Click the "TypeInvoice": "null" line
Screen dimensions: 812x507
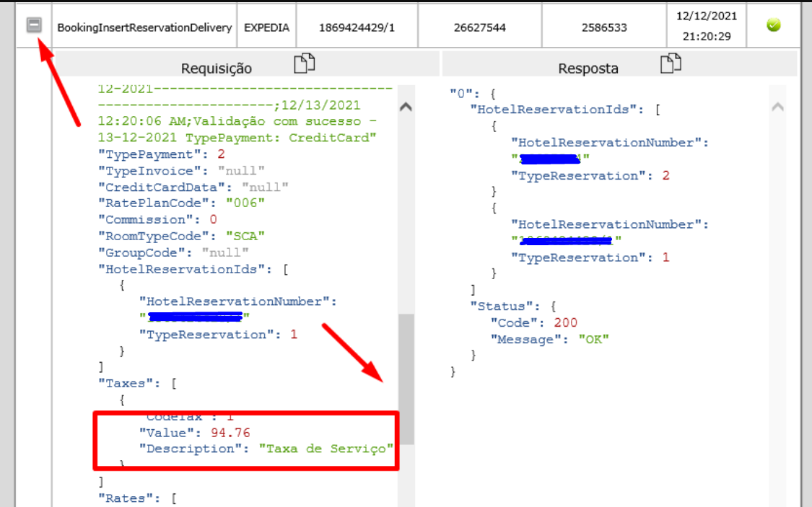(181, 171)
